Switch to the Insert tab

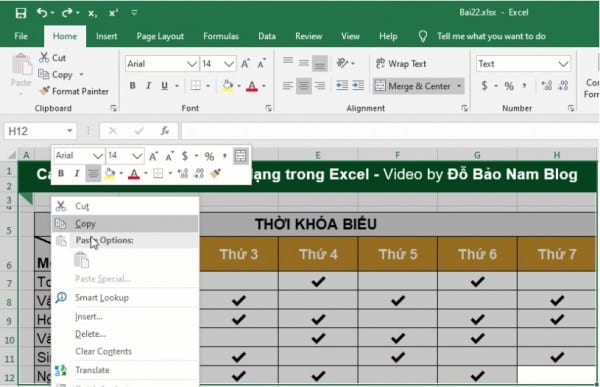click(106, 36)
